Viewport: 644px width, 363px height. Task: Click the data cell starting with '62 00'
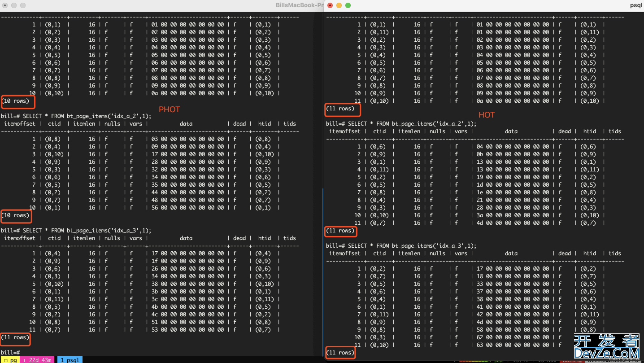(513, 337)
